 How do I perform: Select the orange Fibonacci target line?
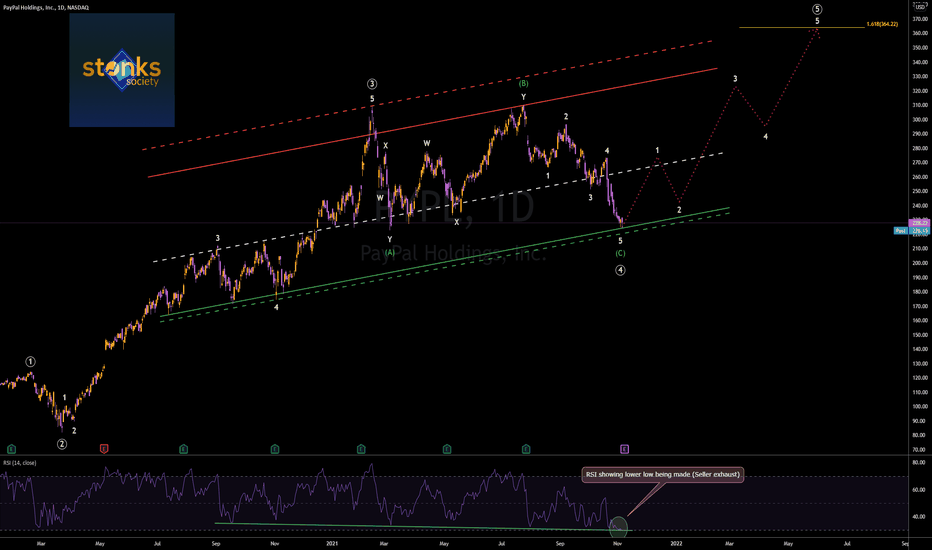coord(801,27)
